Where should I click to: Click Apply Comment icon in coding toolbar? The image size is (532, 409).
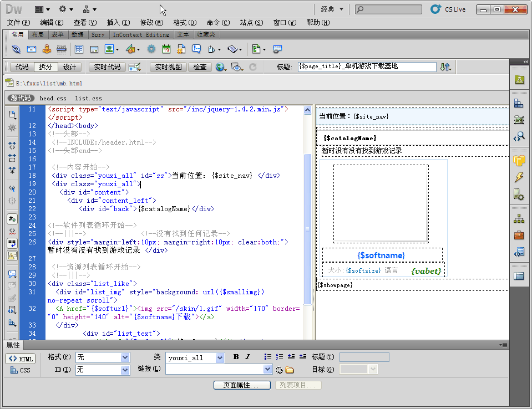click(x=12, y=273)
